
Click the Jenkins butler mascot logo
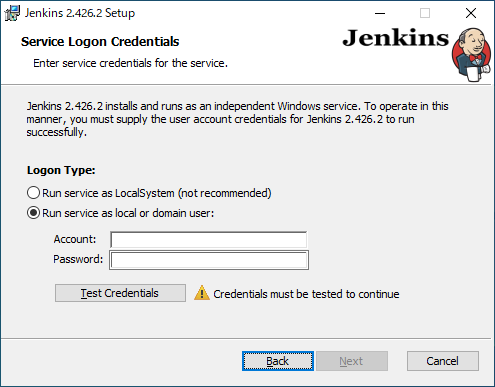coord(472,55)
